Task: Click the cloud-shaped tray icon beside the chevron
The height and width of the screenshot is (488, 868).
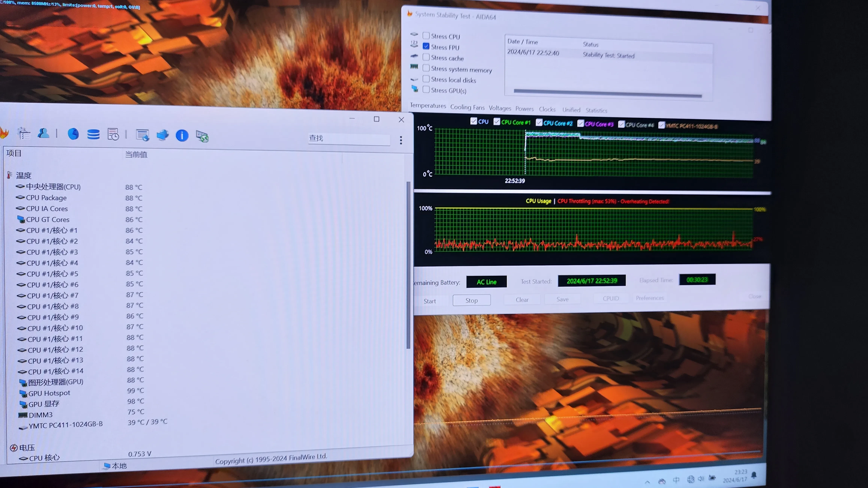Action: tap(662, 481)
